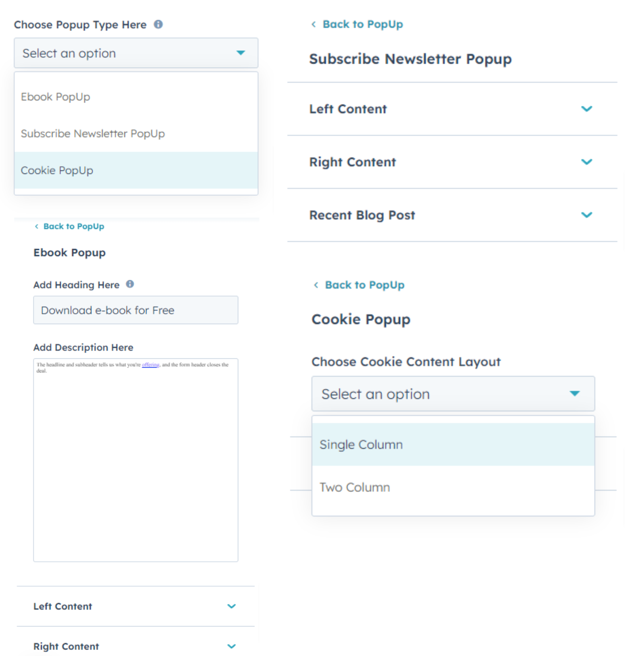This screenshot has height=670, width=644.
Task: Expand Left Content in Subscribe Newsletter Popup
Action: (x=586, y=109)
